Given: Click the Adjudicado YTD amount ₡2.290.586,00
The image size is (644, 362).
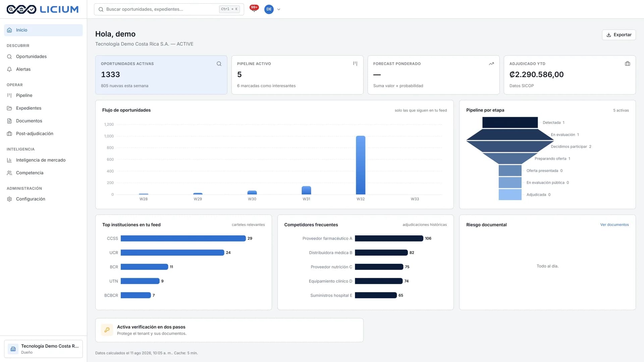Looking at the screenshot, I should (x=536, y=75).
